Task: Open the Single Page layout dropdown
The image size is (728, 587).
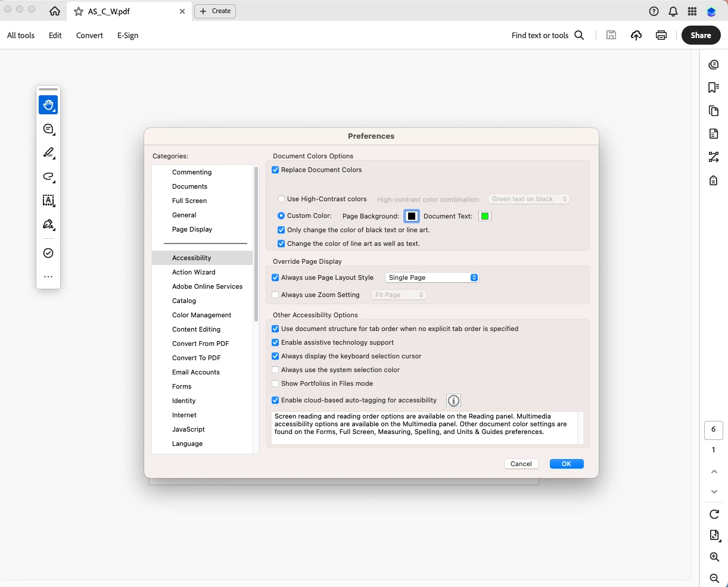Action: pos(432,277)
